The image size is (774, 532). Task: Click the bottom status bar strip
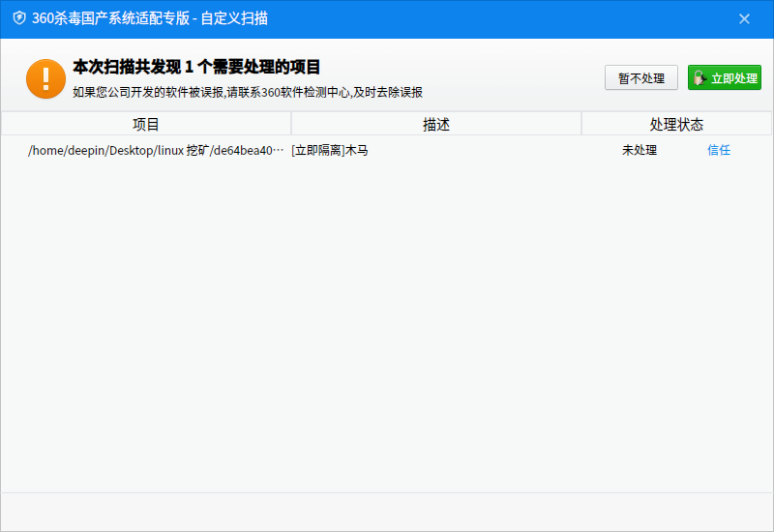click(x=387, y=512)
